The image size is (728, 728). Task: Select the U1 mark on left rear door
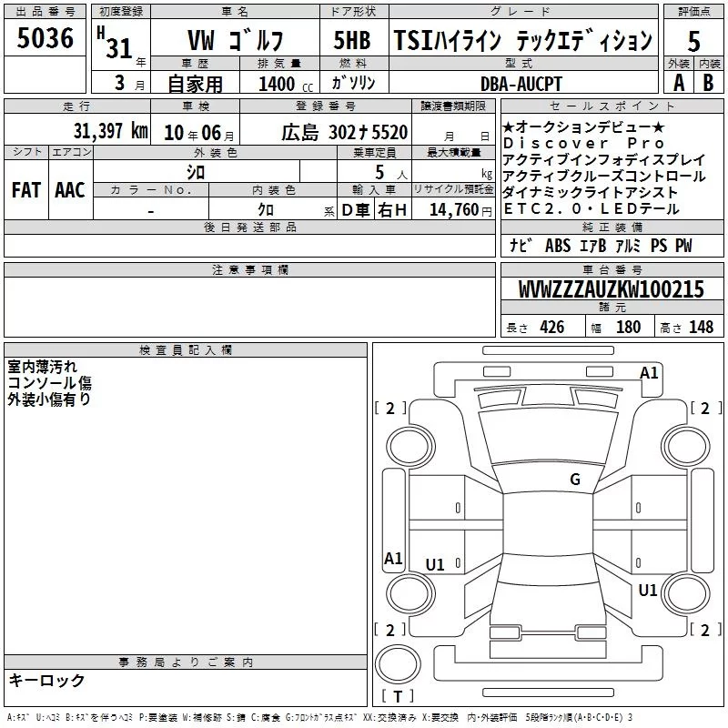point(435,565)
